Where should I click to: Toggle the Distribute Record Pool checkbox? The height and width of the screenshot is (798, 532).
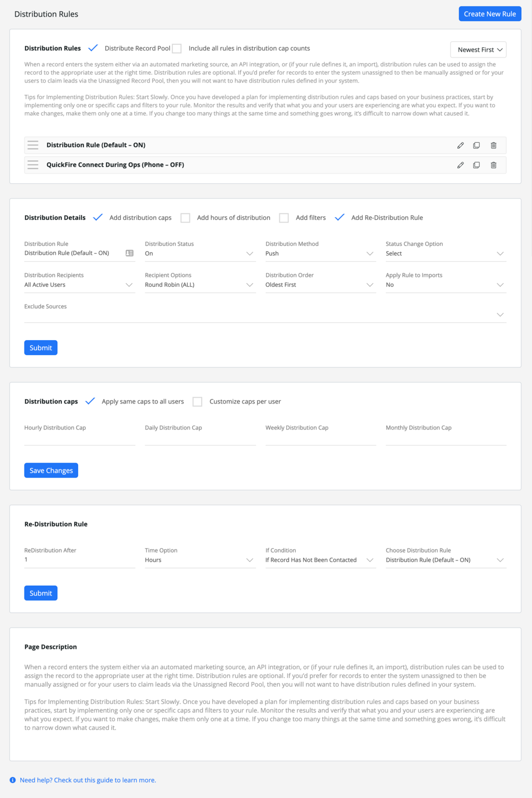pyautogui.click(x=93, y=48)
